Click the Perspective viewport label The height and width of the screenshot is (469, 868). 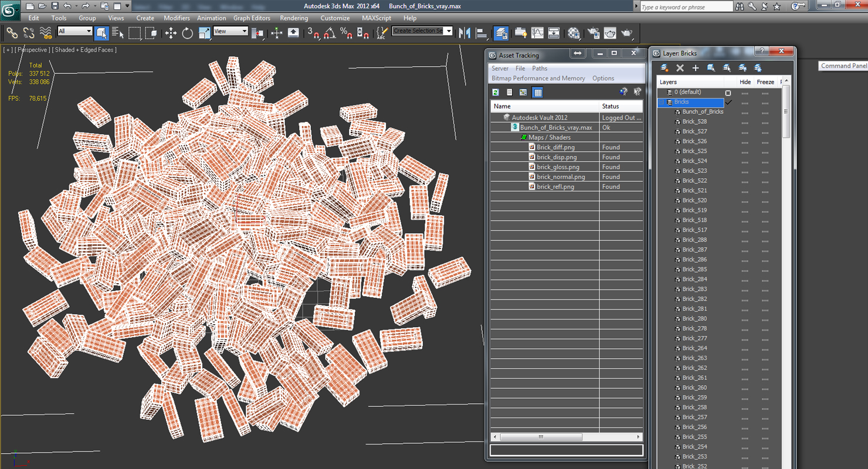point(32,50)
